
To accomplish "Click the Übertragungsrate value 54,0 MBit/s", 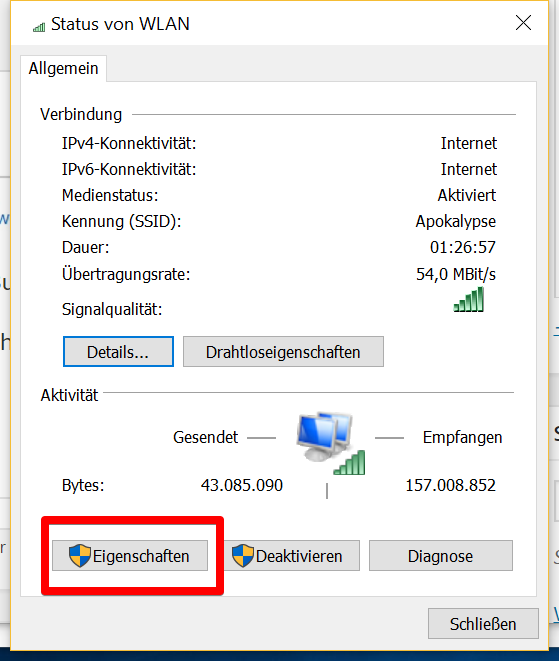I will click(456, 274).
